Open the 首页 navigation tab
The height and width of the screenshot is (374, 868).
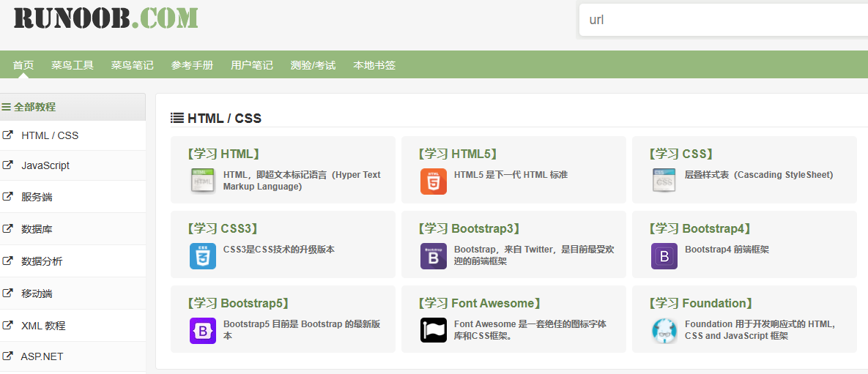tap(23, 65)
